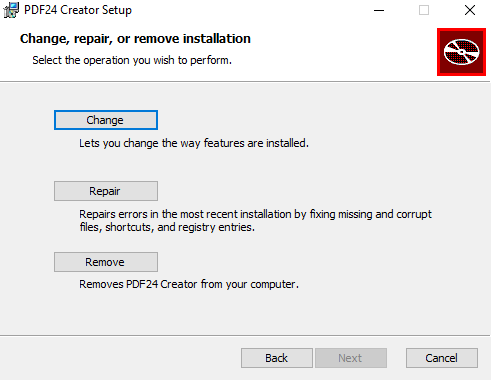Choose the Change operation button
The height and width of the screenshot is (380, 491).
[106, 120]
